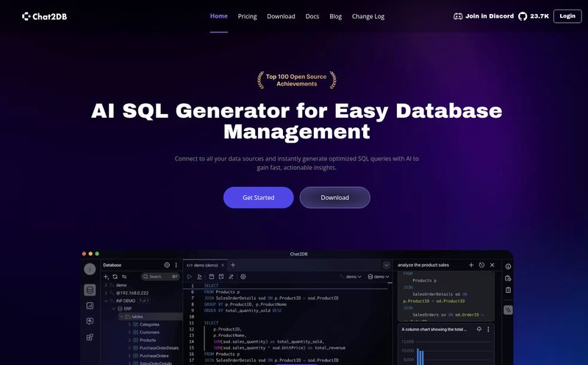The image size is (588, 365).
Task: Open the demo connection dropdown in editor toolbar
Action: [x=351, y=277]
